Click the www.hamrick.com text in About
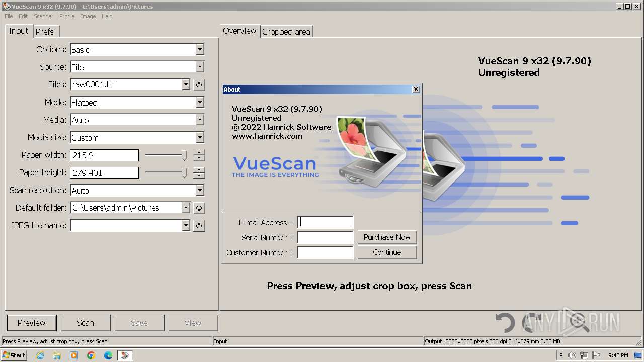 pyautogui.click(x=267, y=136)
